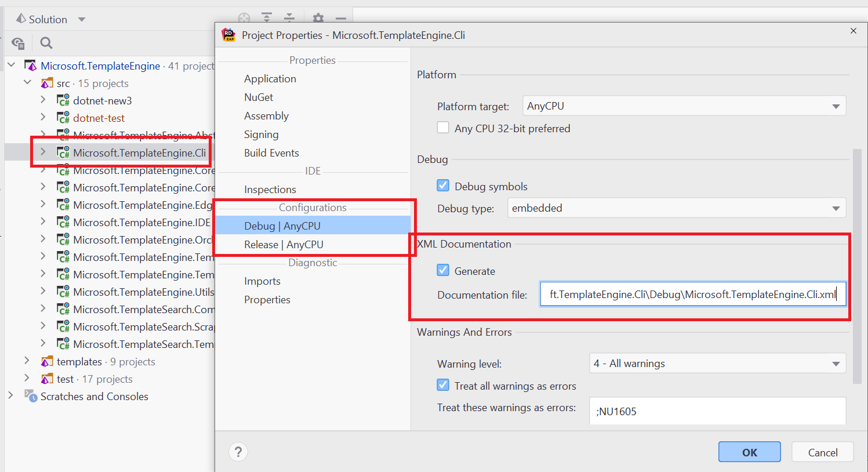Expand the Scratches and Consoles chevron
The image size is (868, 472).
coord(11,395)
